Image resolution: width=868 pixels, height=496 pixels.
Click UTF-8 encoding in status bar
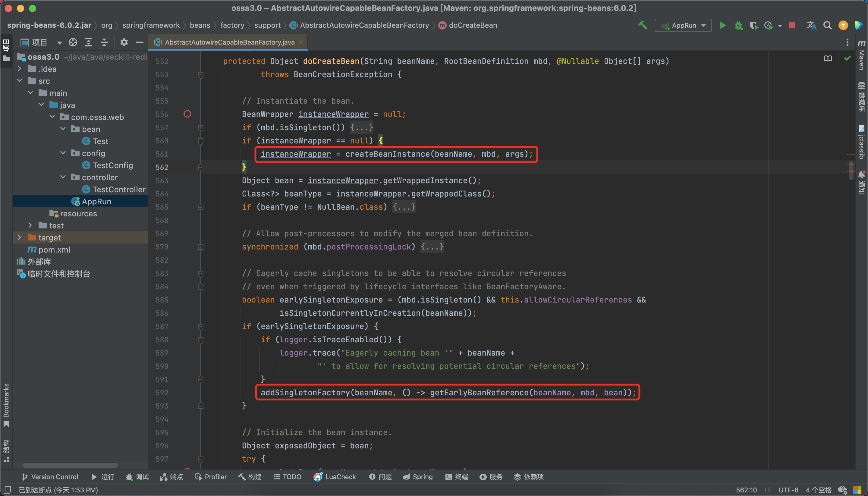[x=788, y=490]
